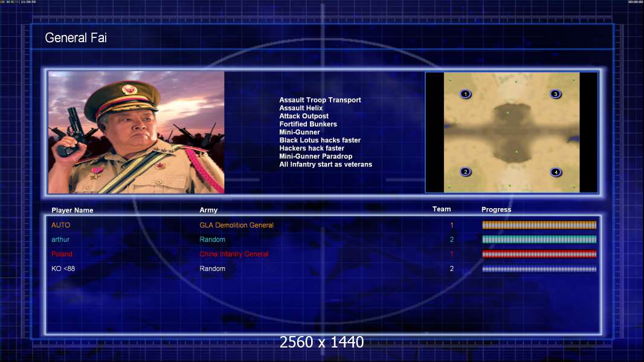Click the desert map preview thumbnail
Viewport: 644px width, 362px height.
pyautogui.click(x=511, y=132)
